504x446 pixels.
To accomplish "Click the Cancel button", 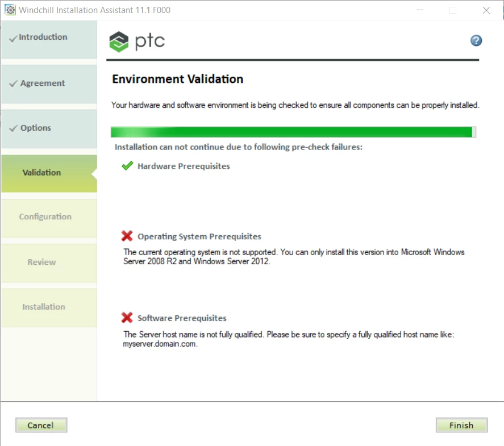I will (x=41, y=425).
